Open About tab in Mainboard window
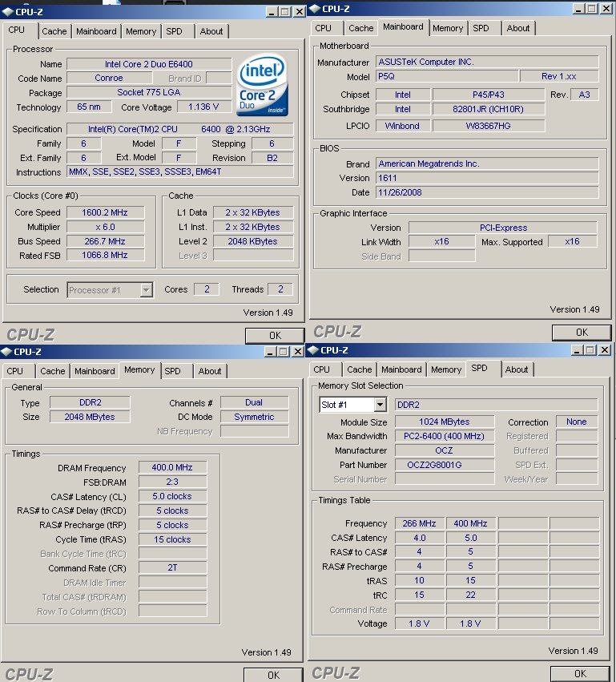Screen dimensions: 616x682 [518, 28]
